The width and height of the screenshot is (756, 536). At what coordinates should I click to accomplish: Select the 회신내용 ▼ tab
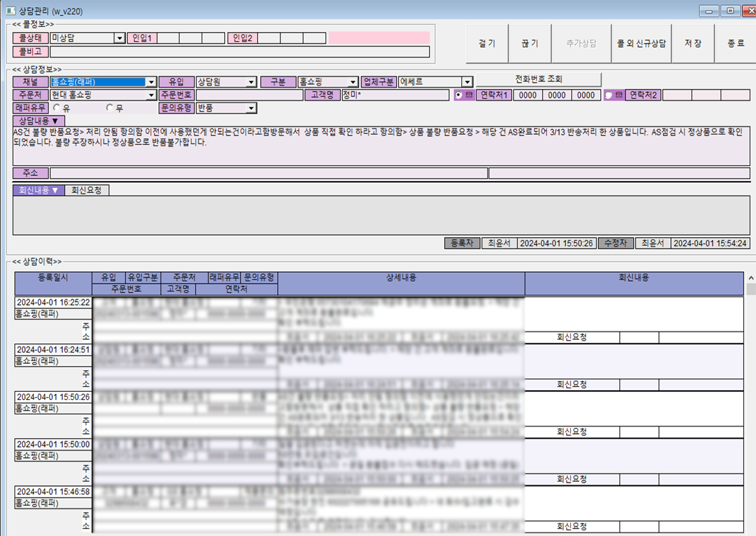point(38,190)
